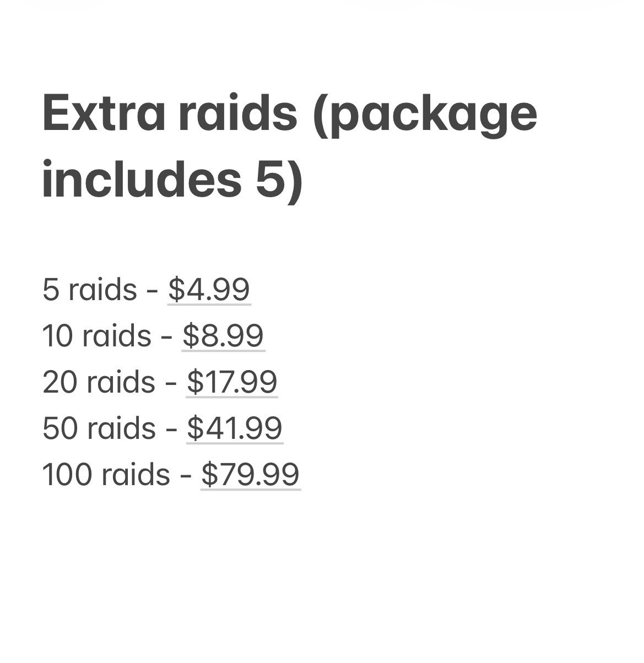Click the "5 raids" label text
This screenshot has height=663, width=644.
90,290
